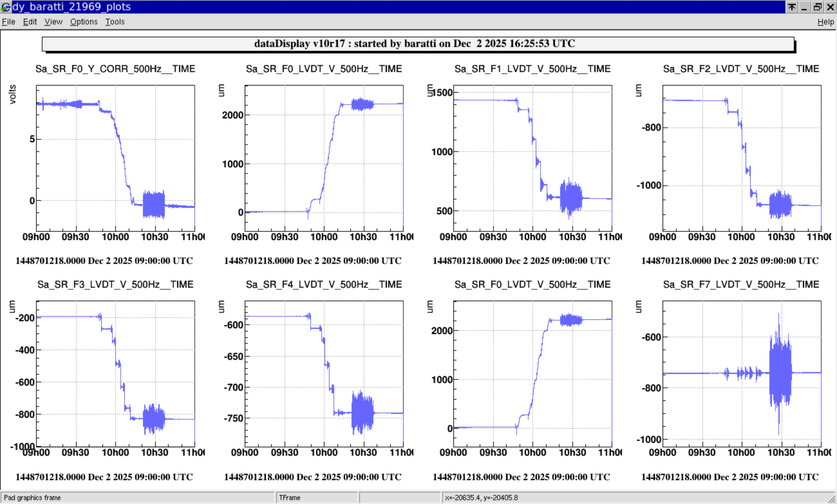The height and width of the screenshot is (504, 837).
Task: Minimize the dy_baratti plots window
Action: [804, 6]
